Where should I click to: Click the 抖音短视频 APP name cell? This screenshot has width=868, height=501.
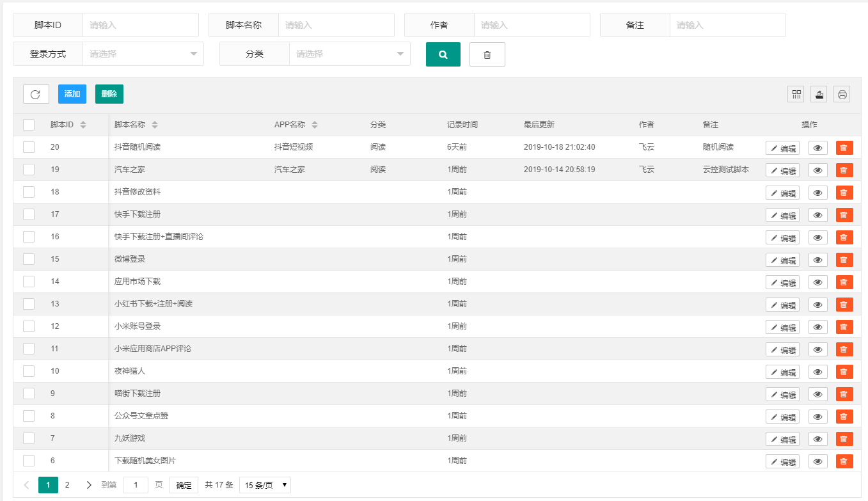(294, 147)
